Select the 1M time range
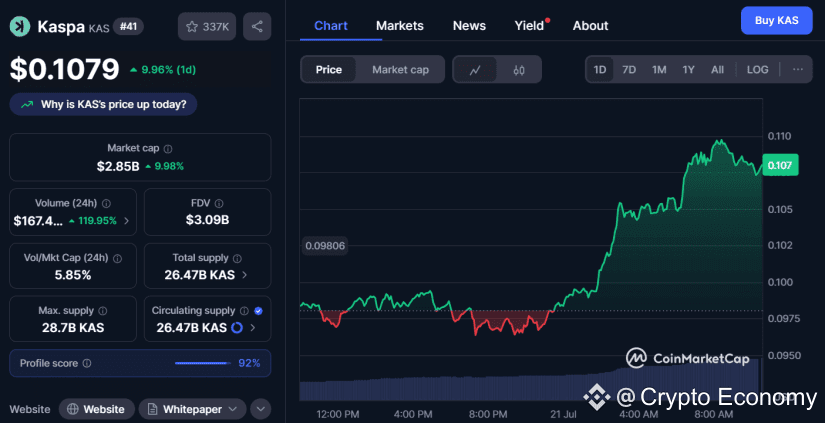Viewport: 825px width, 423px height. 659,69
